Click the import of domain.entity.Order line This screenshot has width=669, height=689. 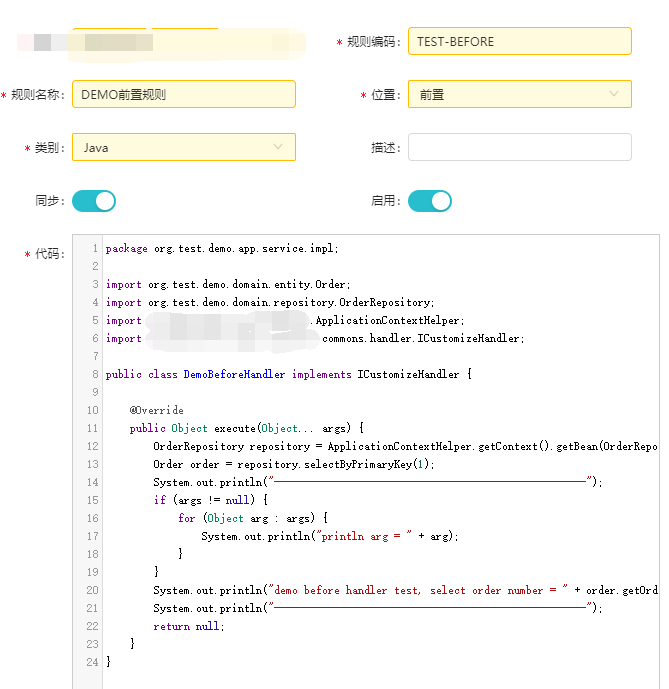coord(228,285)
